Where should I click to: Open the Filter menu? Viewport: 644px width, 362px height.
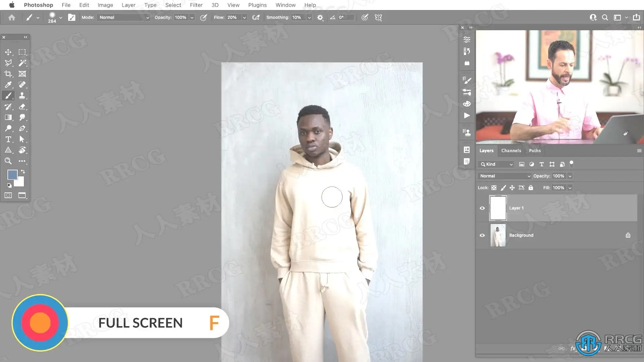(x=196, y=5)
